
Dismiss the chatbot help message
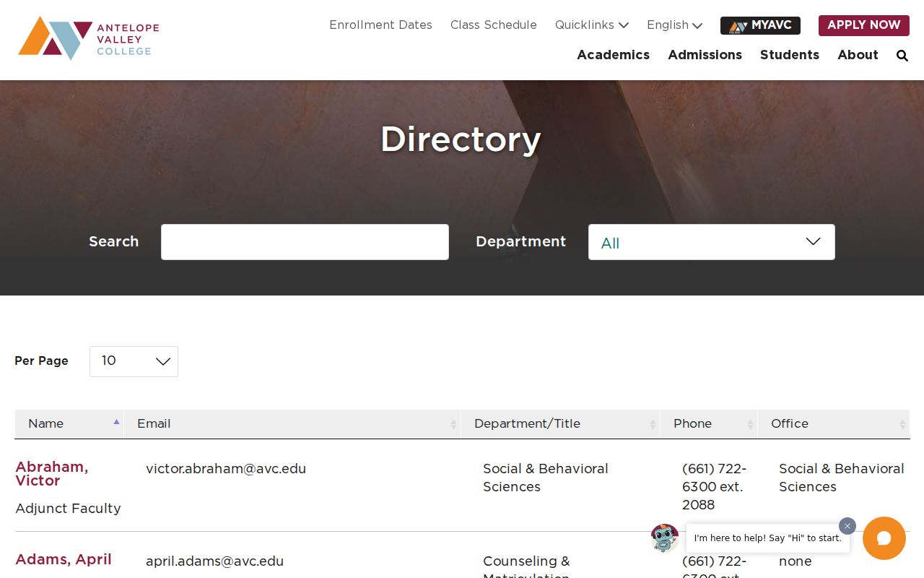click(x=847, y=526)
